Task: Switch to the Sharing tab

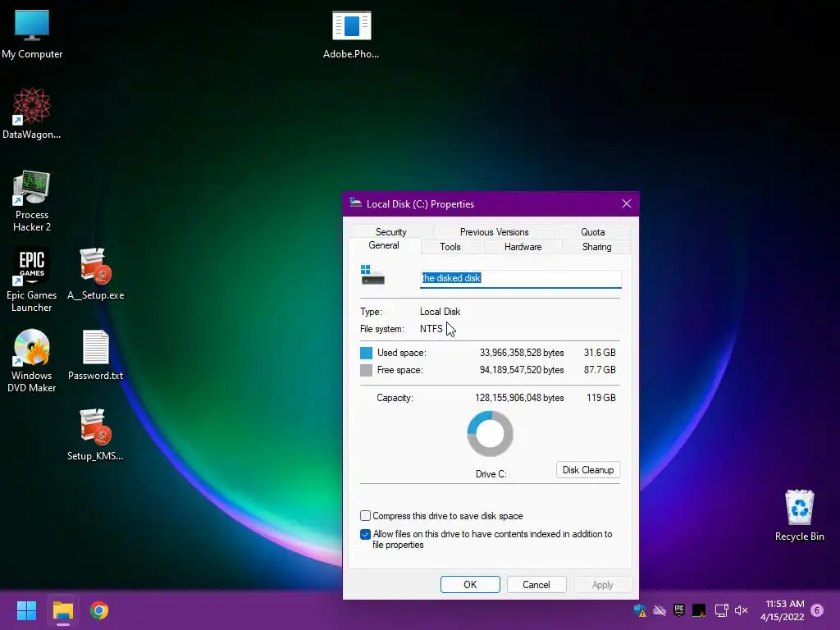Action: click(597, 247)
